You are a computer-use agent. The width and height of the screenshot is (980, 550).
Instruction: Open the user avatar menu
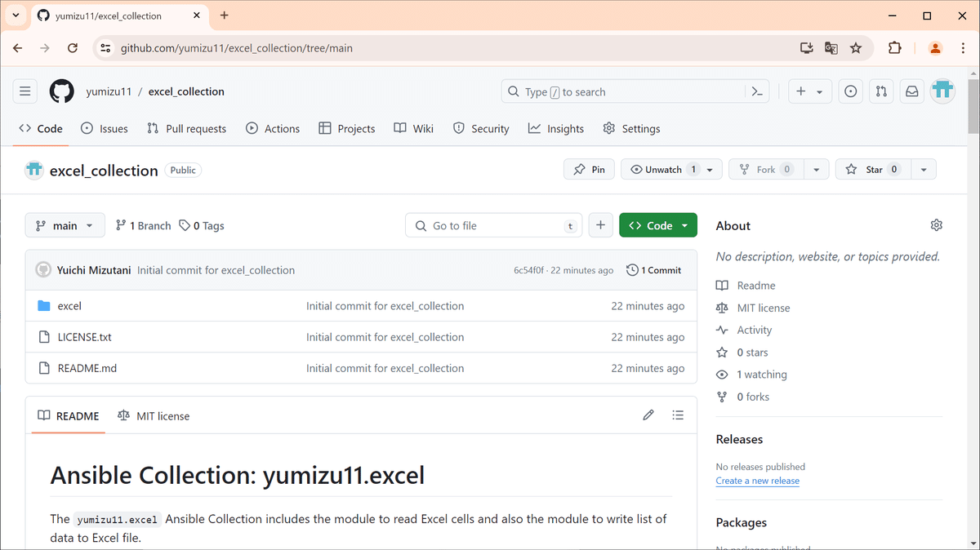tap(943, 91)
